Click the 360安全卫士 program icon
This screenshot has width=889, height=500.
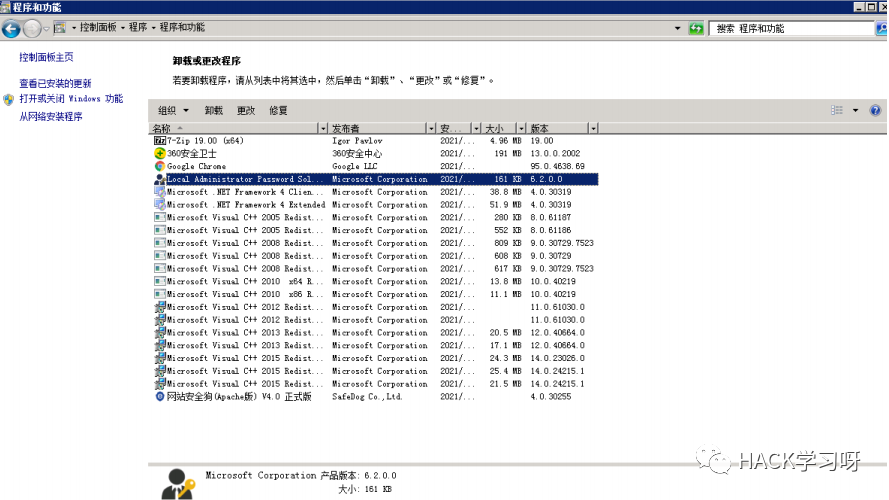(159, 153)
